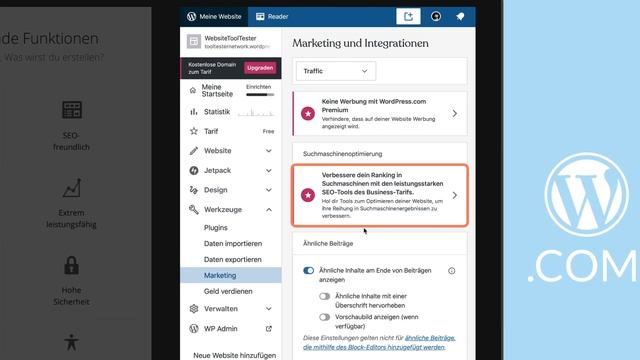This screenshot has height=360, width=640.
Task: Click the Statistik sparkline chart
Action: 256,112
